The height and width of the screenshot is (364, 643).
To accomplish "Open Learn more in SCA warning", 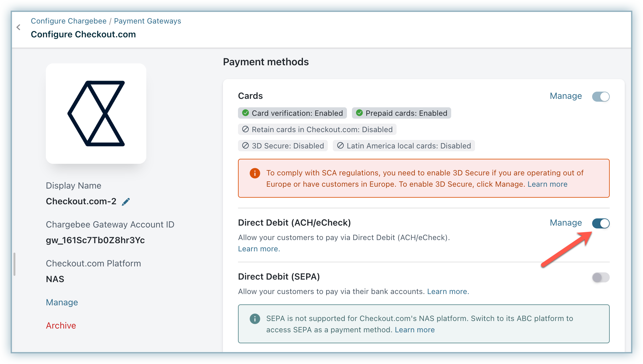I will tap(547, 184).
